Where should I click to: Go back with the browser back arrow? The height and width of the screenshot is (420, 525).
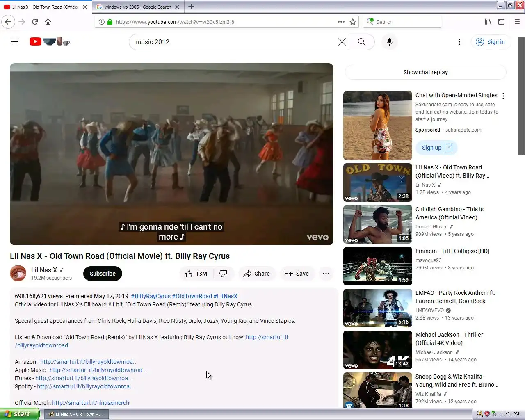click(x=8, y=22)
